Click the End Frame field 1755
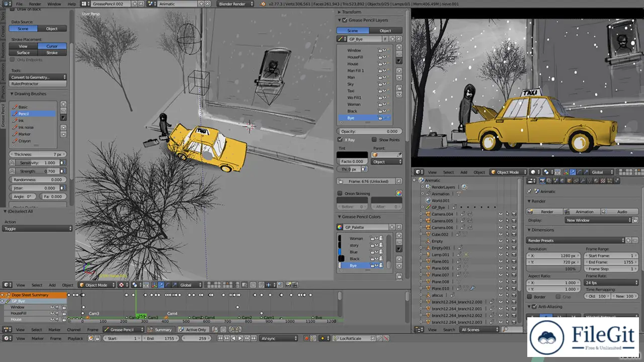 (x=611, y=262)
